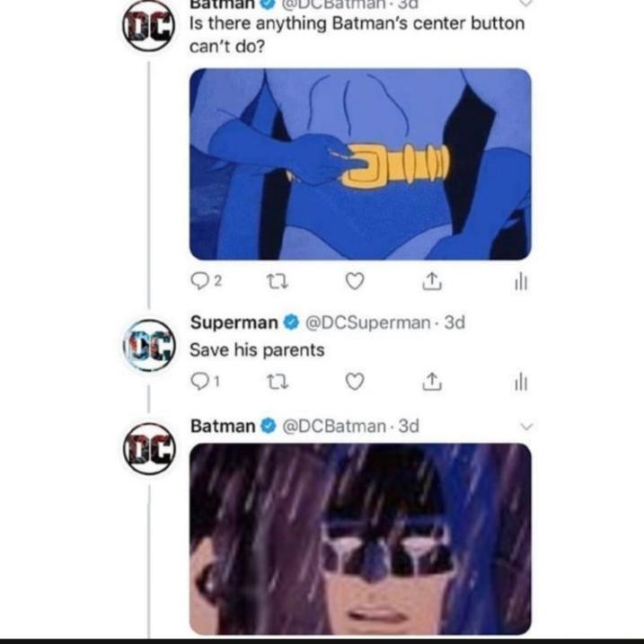View analytics for Batman's belt tweet

click(x=521, y=282)
